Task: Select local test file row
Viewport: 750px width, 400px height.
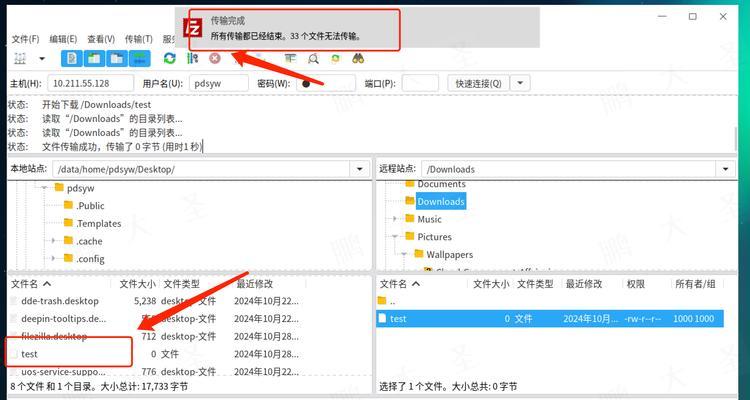Action: [157, 354]
